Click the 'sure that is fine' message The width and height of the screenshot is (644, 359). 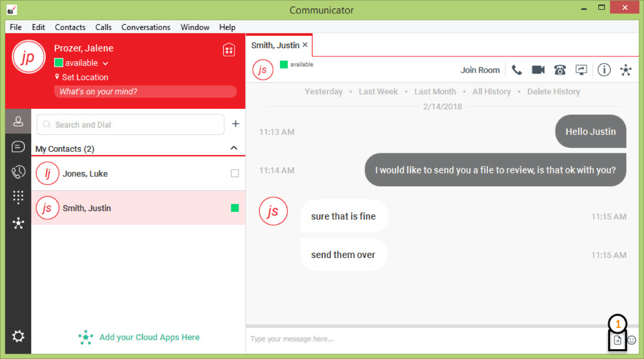tap(343, 217)
